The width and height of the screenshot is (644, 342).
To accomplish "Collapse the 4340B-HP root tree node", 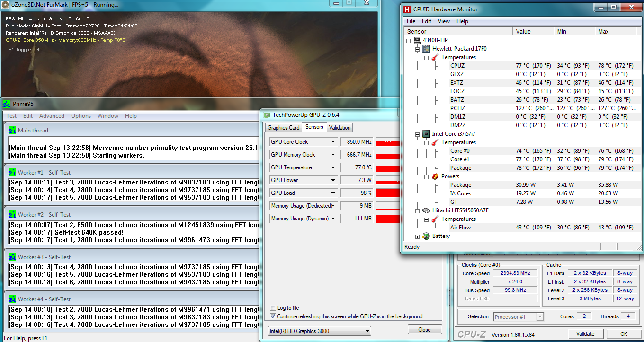I will [x=409, y=40].
